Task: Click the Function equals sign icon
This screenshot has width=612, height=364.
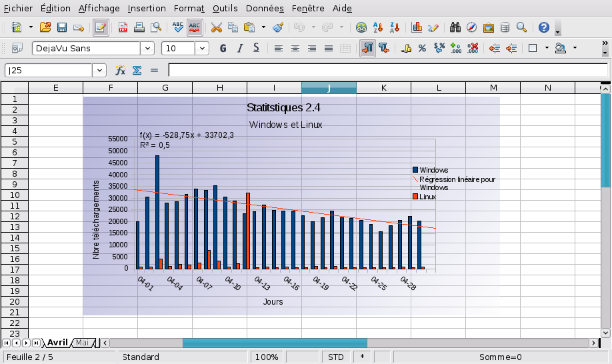Action: point(154,70)
